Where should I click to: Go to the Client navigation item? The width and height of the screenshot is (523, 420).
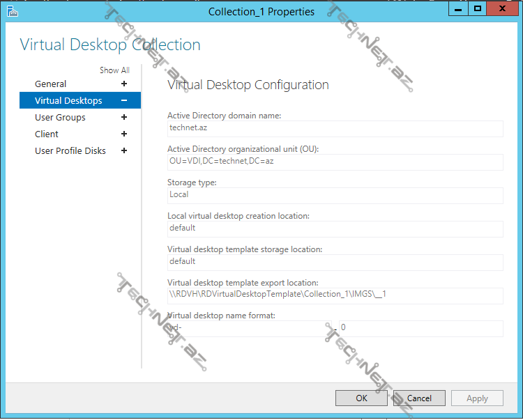(x=47, y=134)
